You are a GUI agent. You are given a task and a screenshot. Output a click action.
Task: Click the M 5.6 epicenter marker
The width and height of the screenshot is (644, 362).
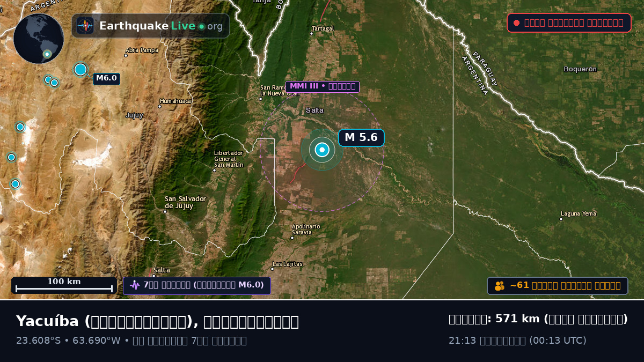click(x=322, y=150)
